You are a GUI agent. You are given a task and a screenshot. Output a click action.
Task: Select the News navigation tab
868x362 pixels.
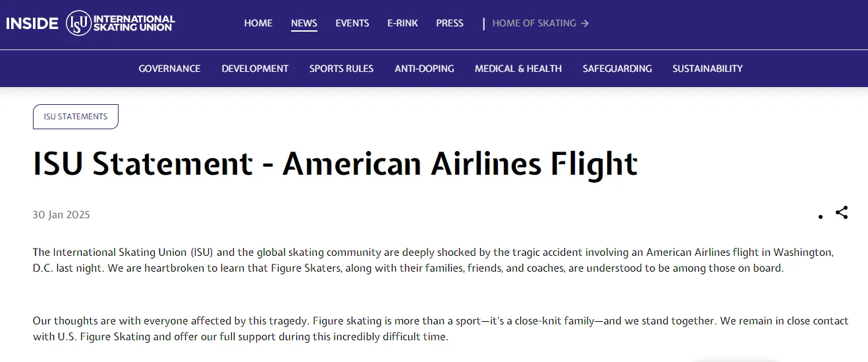304,23
